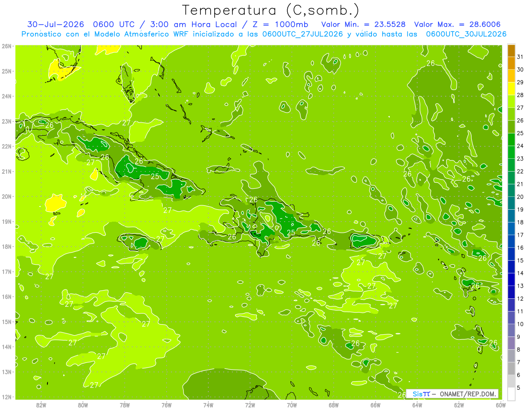Click the green cool area over Puerto Rico
532x411 pixels.
point(363,240)
